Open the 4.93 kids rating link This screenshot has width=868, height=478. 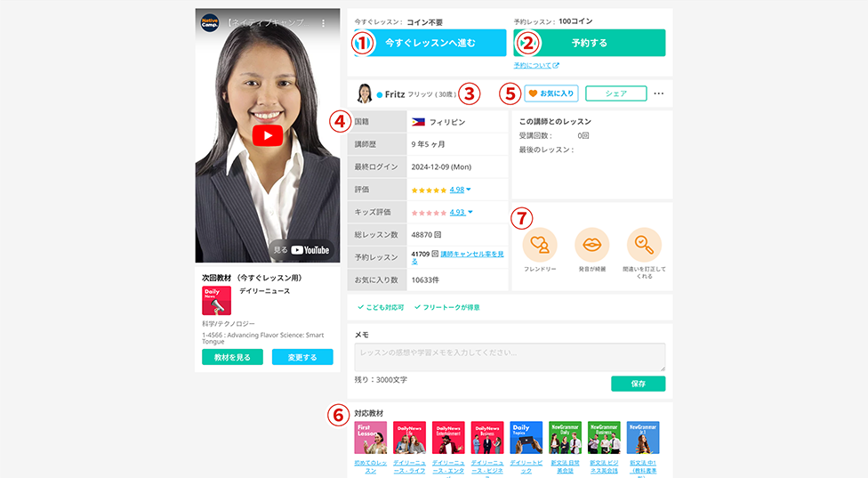pos(457,212)
